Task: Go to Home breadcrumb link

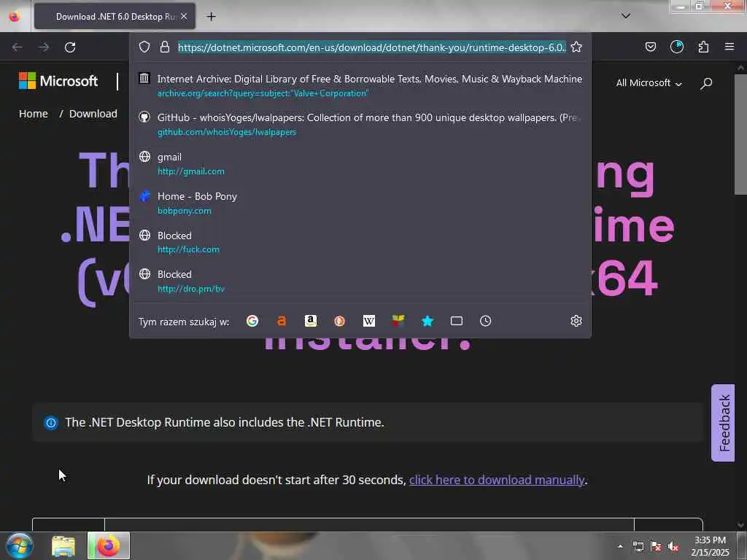Action: [x=34, y=114]
